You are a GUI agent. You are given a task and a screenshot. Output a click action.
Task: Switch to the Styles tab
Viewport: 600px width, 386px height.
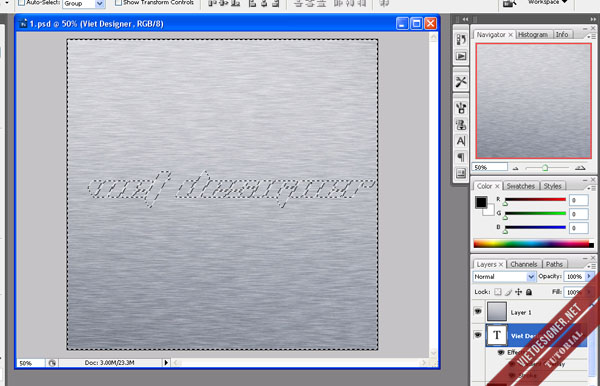552,186
